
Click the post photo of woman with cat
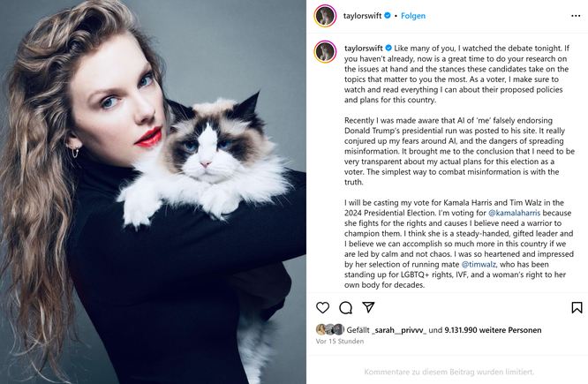click(153, 192)
